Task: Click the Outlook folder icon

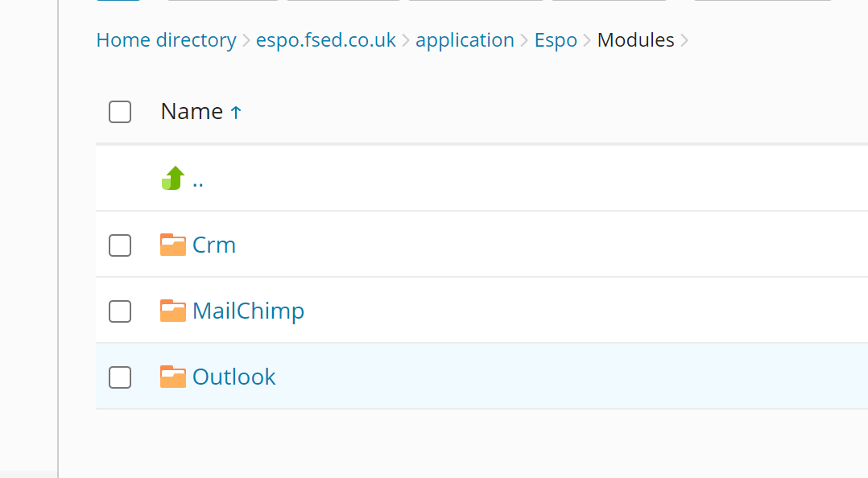Action: pyautogui.click(x=173, y=377)
